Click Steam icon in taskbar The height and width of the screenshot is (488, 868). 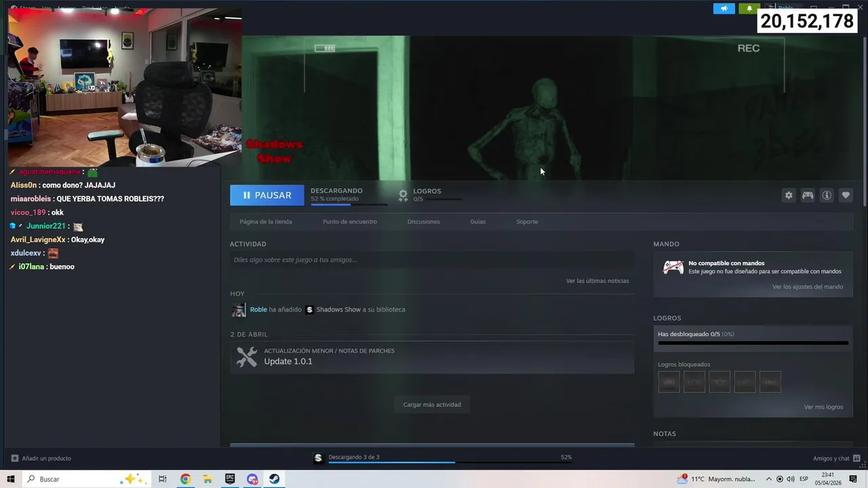tap(274, 479)
